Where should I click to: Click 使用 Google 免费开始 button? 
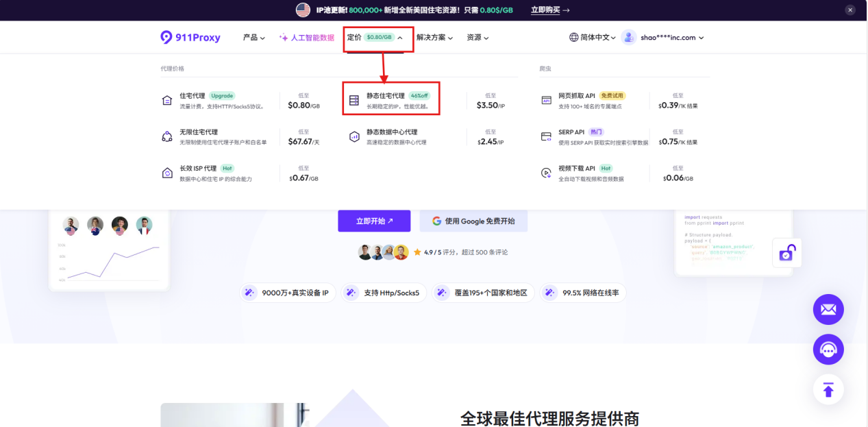pos(473,221)
